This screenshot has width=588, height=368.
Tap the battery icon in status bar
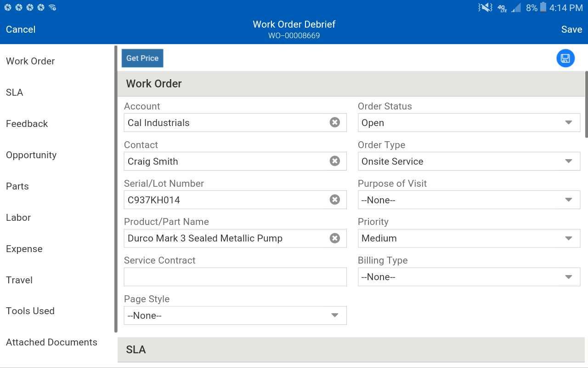tap(543, 7)
